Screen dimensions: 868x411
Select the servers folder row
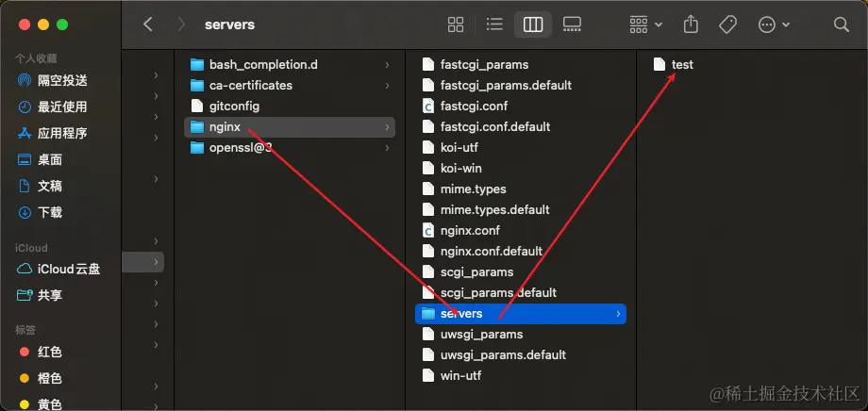pyautogui.click(x=521, y=314)
